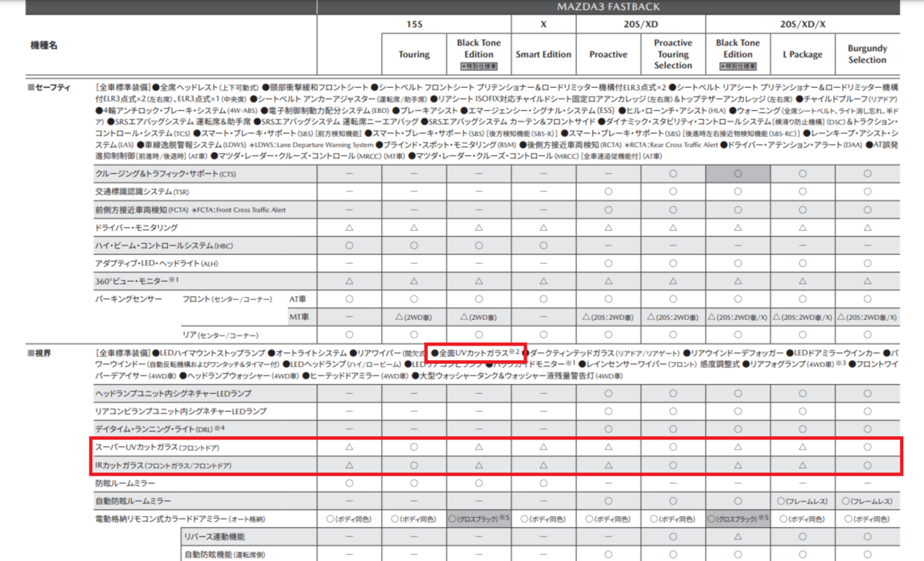The image size is (924, 561).
Task: Select the 前側方接近車両検知 (FCTA) row label
Action: tap(190, 209)
